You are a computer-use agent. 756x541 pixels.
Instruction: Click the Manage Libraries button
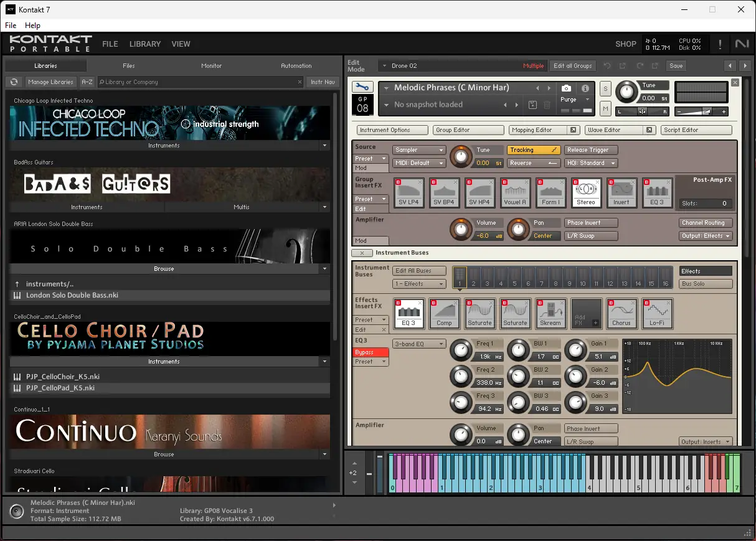pyautogui.click(x=52, y=82)
